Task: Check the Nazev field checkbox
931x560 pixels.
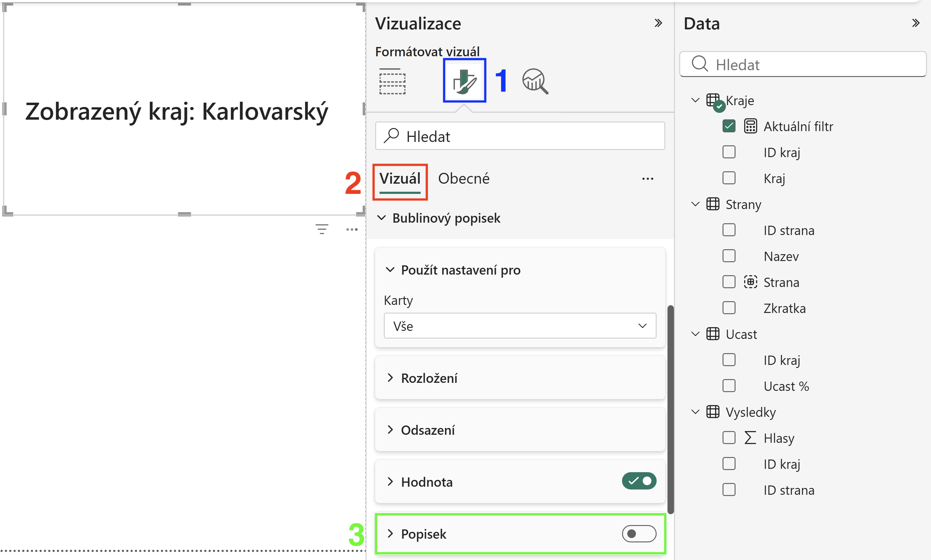Action: tap(729, 256)
